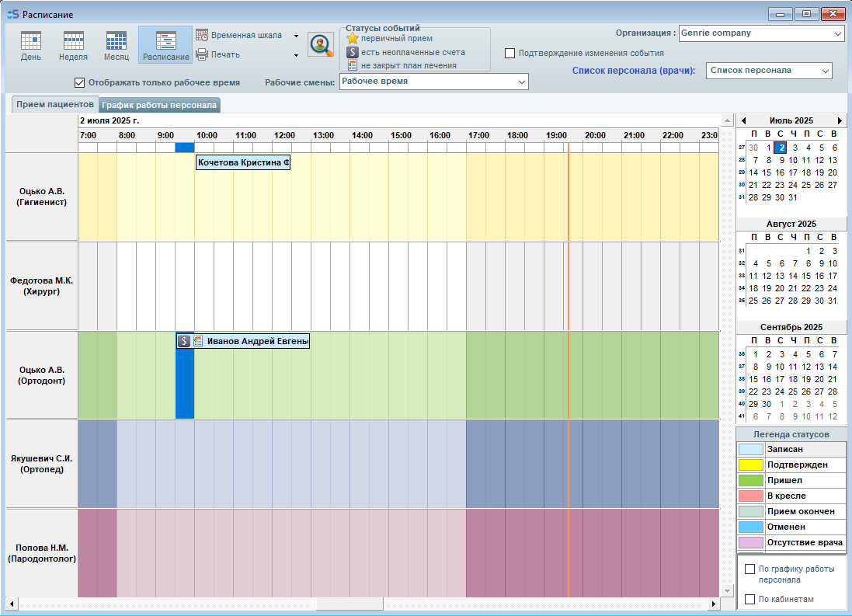
Task: Click the Печать printer icon
Action: tap(202, 54)
